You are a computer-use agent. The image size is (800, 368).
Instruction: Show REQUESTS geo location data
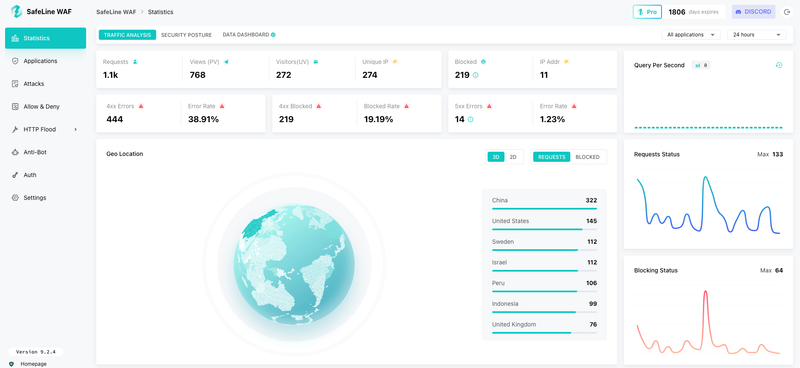pos(552,157)
